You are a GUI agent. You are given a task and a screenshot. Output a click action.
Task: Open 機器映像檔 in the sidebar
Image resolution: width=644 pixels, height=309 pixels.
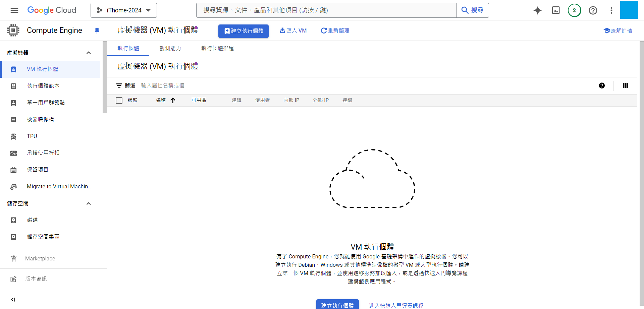pos(51,120)
